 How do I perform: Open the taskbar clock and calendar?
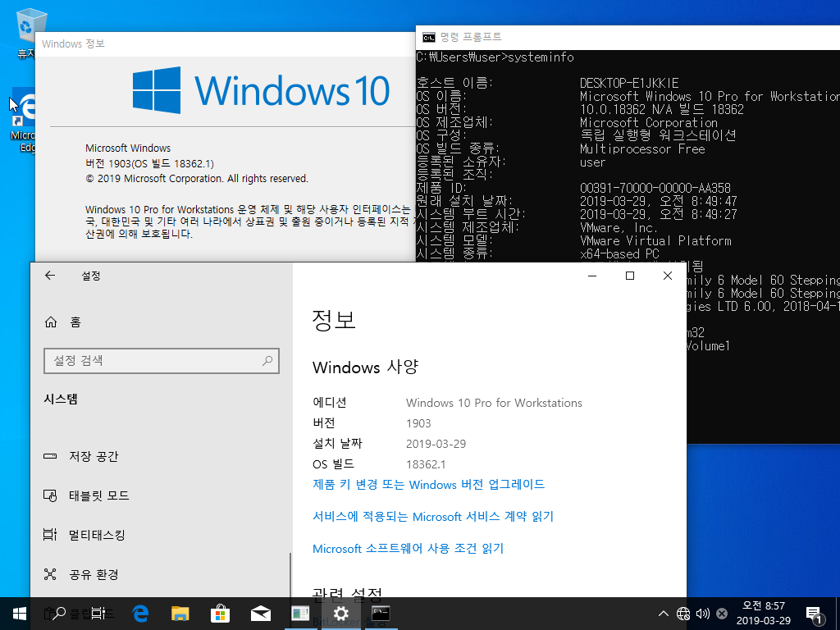pos(764,614)
